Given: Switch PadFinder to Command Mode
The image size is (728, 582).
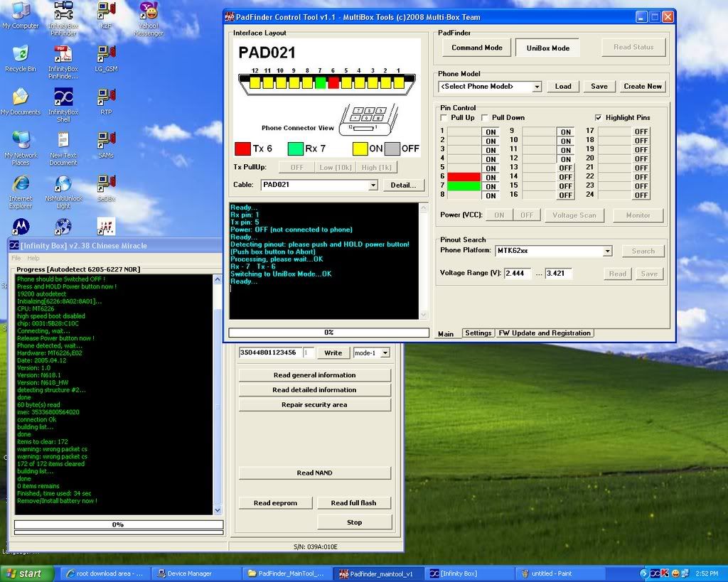Looking at the screenshot, I should point(477,48).
